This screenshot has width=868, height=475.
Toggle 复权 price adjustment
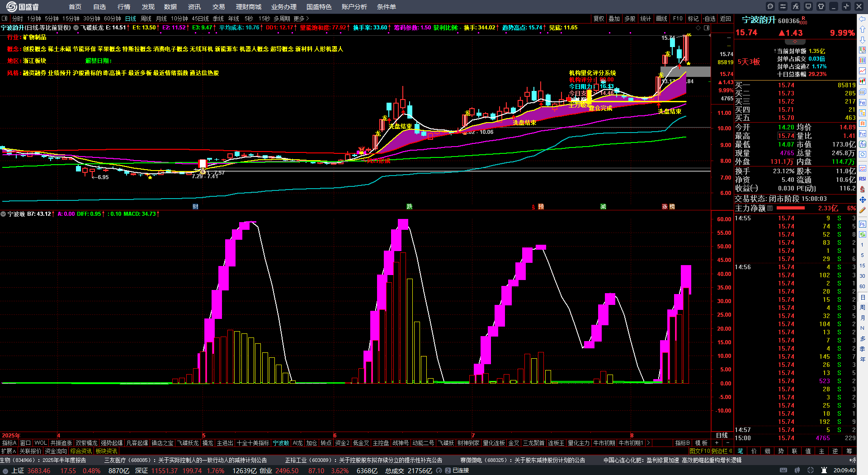click(x=599, y=19)
